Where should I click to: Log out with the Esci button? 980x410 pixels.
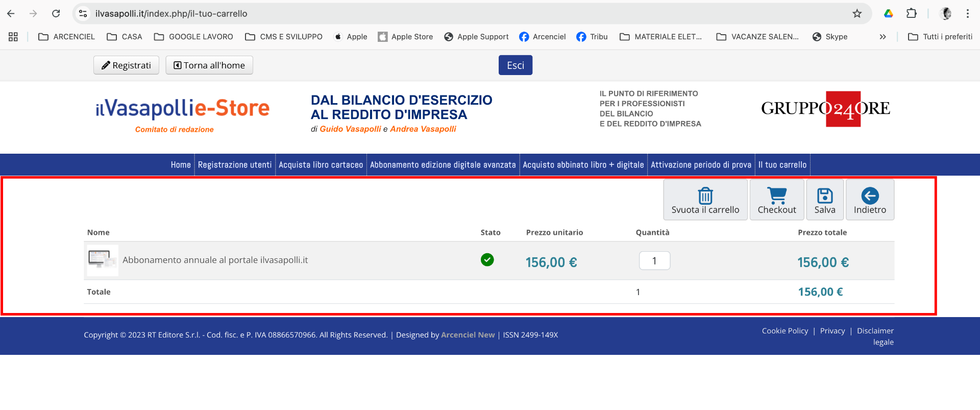coord(516,65)
